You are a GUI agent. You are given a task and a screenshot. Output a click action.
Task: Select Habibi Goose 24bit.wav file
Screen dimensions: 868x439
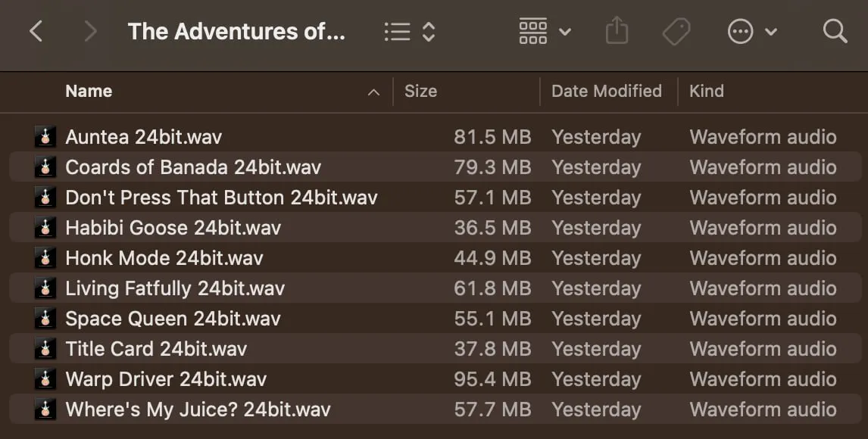[x=435, y=227]
